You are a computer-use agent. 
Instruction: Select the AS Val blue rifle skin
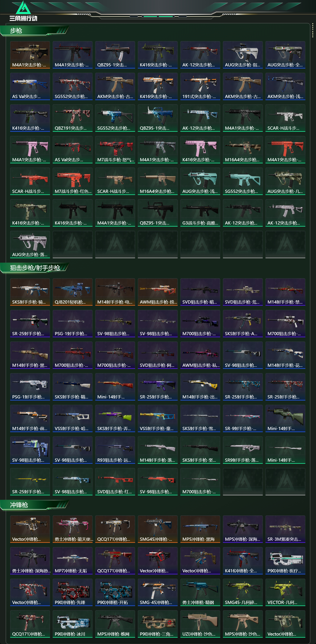30,86
